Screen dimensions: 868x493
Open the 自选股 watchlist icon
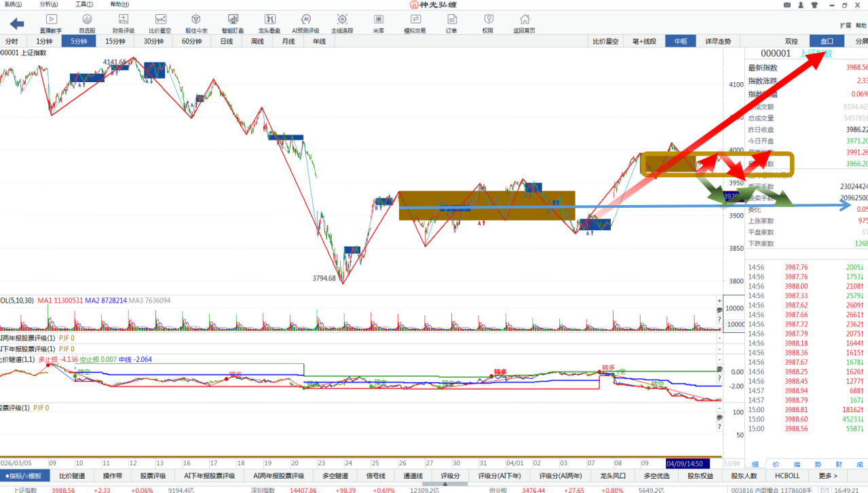pyautogui.click(x=87, y=23)
